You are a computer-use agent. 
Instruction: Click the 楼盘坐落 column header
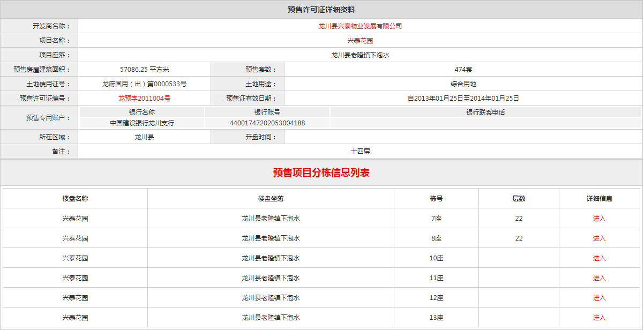tap(271, 198)
